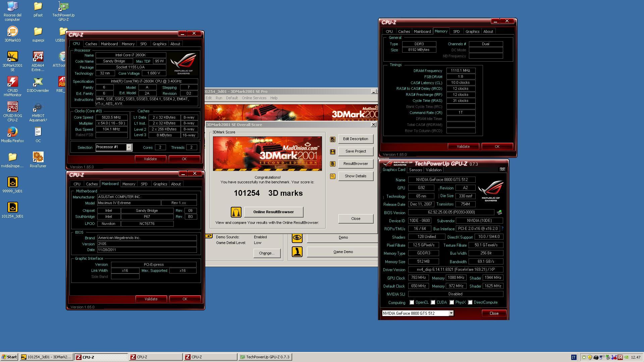Click the GPU Clock 783 MHz field

418,278
